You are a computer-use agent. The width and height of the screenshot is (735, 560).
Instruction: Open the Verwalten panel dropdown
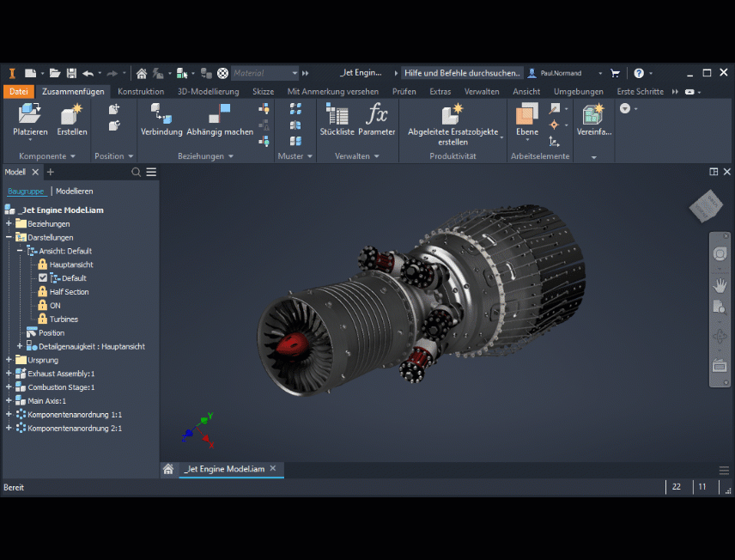point(376,156)
